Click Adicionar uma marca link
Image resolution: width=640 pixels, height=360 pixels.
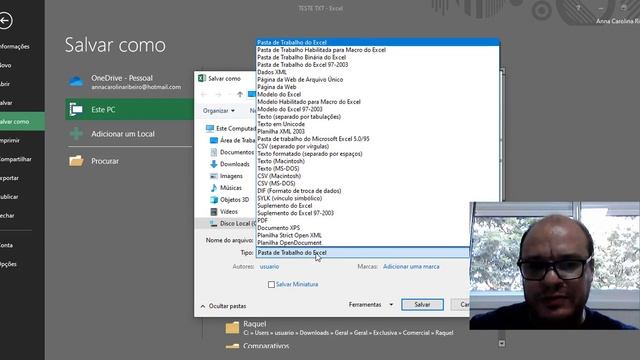(x=411, y=267)
